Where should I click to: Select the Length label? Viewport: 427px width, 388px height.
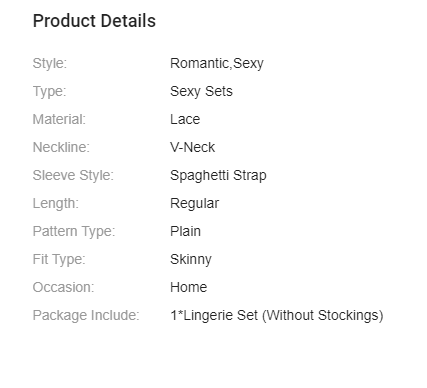pyautogui.click(x=56, y=203)
